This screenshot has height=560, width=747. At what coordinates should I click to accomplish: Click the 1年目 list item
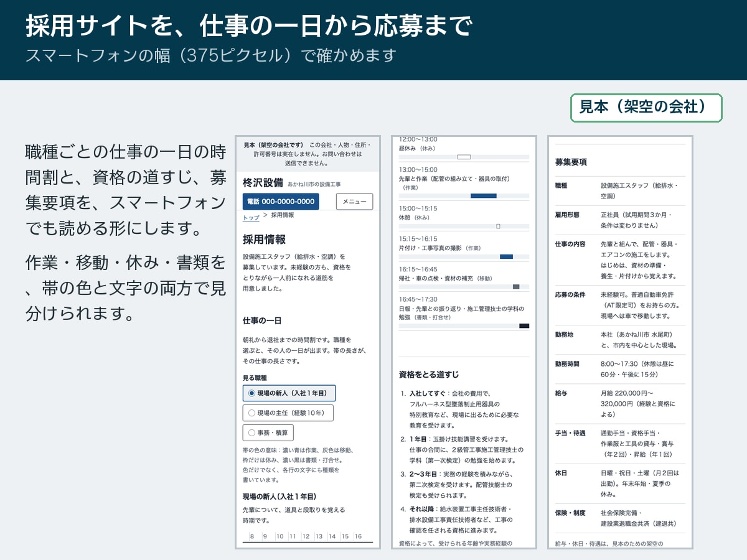[464, 450]
